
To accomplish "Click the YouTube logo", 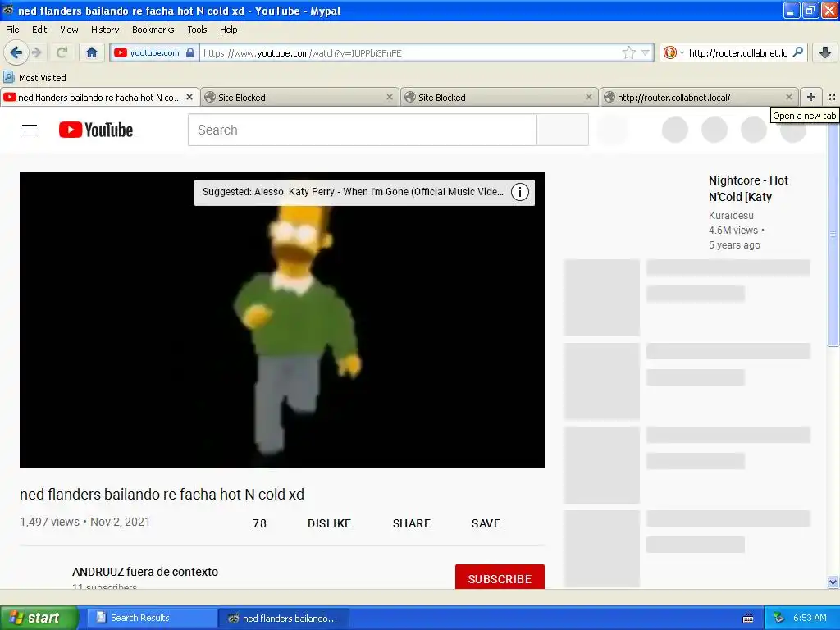I will (96, 130).
